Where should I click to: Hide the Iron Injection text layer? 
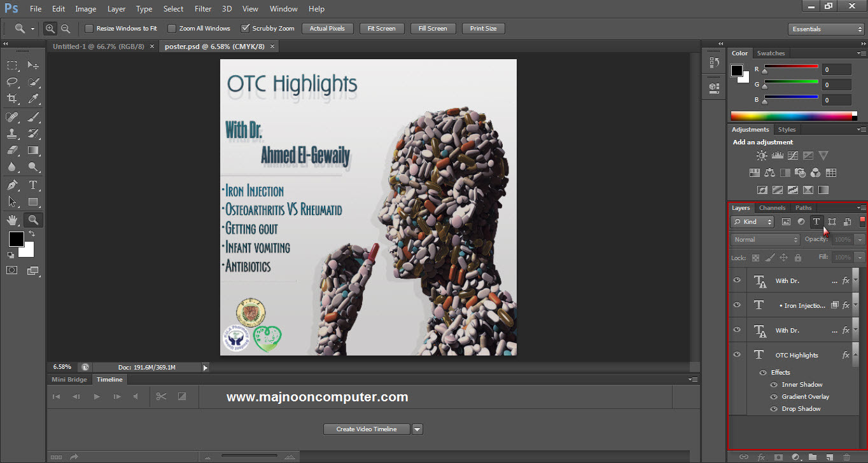click(737, 305)
